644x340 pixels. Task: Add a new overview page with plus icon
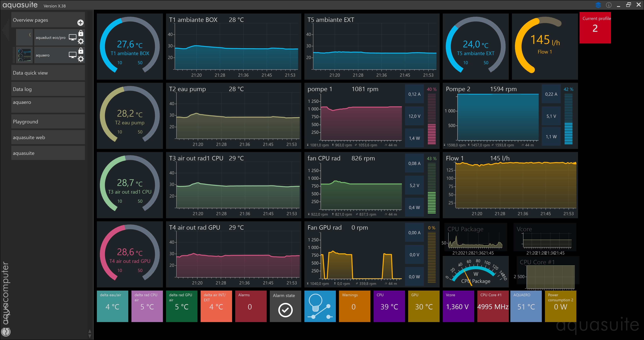[80, 23]
